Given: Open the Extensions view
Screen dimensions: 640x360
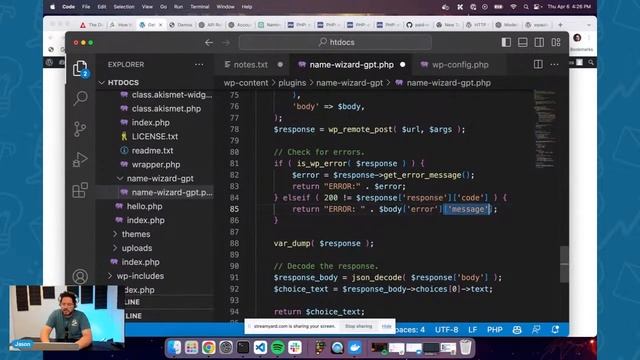Looking at the screenshot, I should click(80, 190).
